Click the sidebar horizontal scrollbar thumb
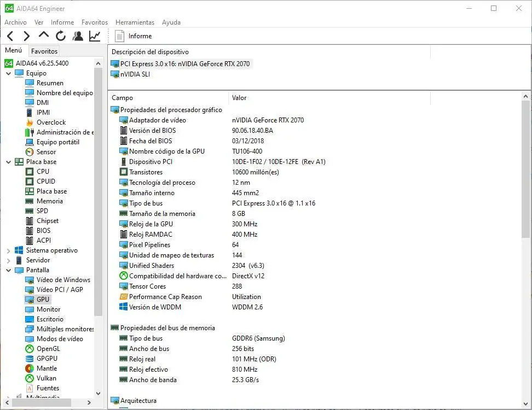Screen dimensions: 532x410 click(42, 402)
